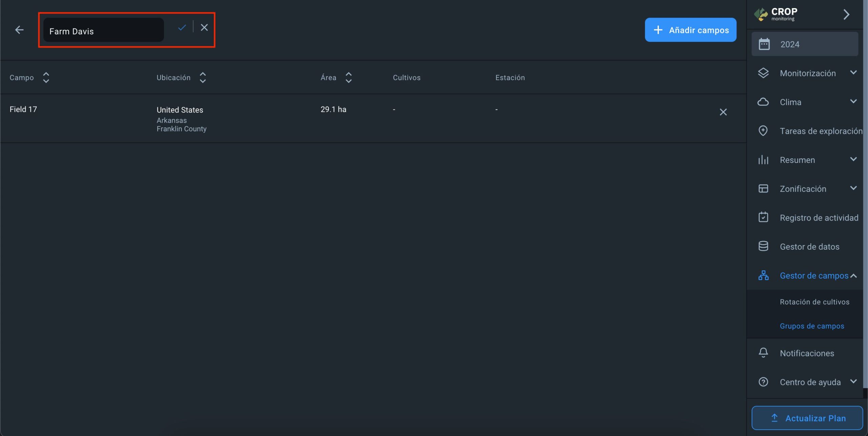
Task: Click the Actualizar Plan button
Action: pos(807,418)
